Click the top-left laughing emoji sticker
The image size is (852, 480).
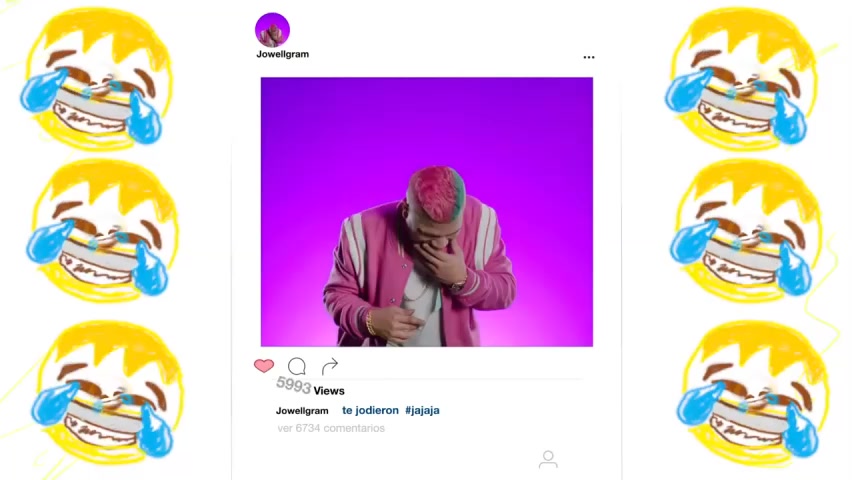coord(98,79)
